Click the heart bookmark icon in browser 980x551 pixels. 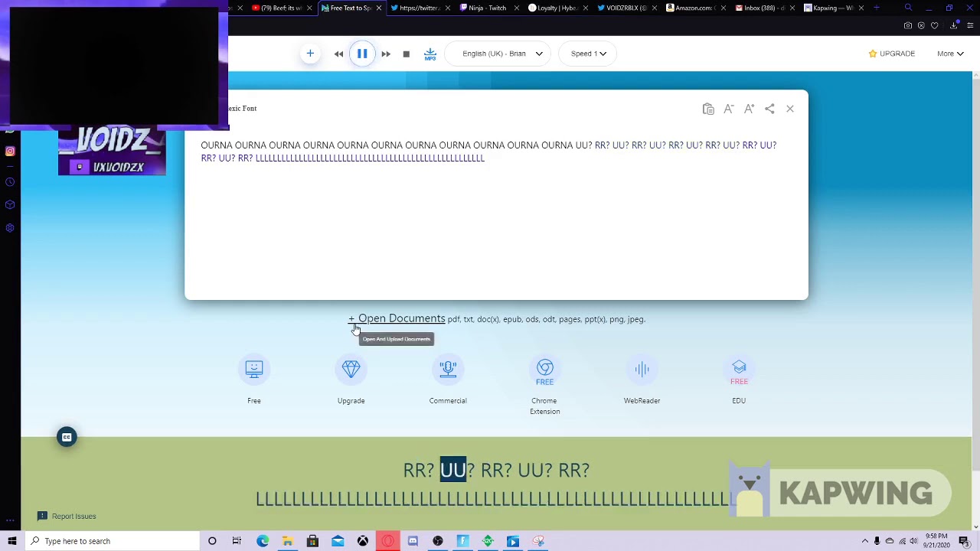[934, 25]
